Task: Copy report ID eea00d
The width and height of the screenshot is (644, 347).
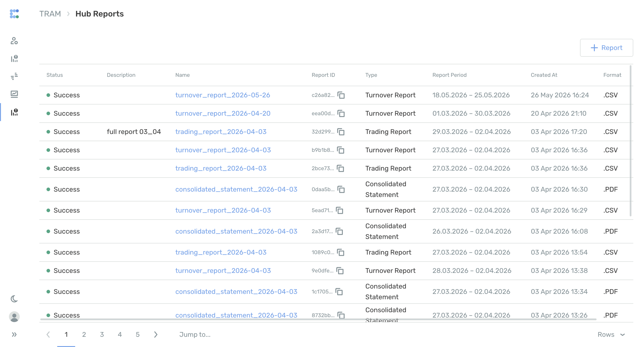Action: tap(341, 114)
